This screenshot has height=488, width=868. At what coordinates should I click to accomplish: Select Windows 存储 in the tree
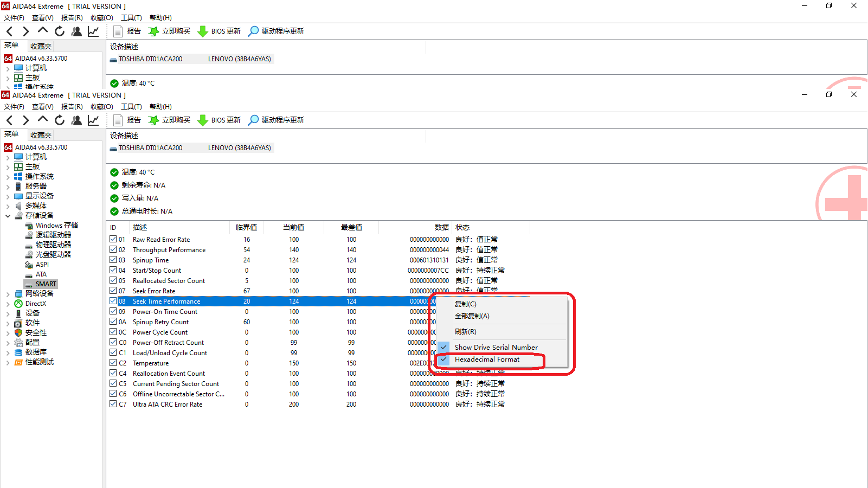56,226
